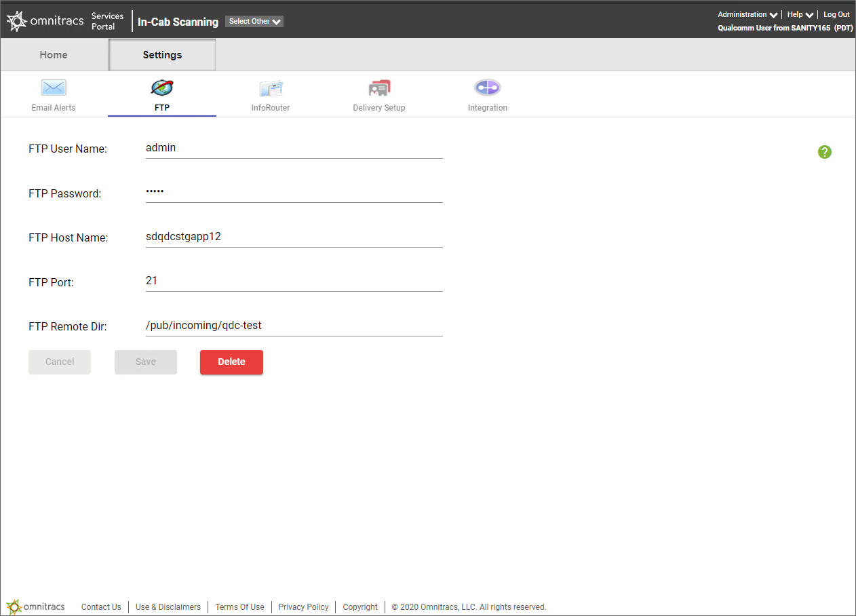Click the Delivery Setup icon
Screen dimensions: 856x616
[x=379, y=88]
